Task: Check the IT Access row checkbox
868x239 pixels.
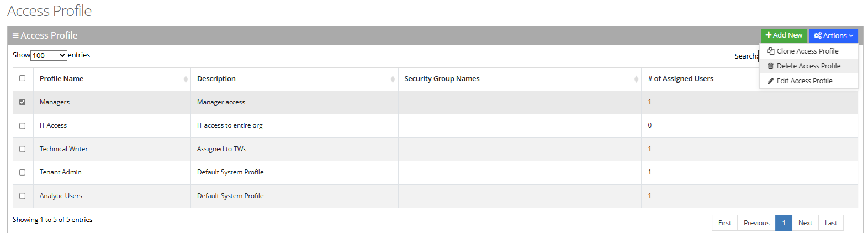Action: (22, 125)
